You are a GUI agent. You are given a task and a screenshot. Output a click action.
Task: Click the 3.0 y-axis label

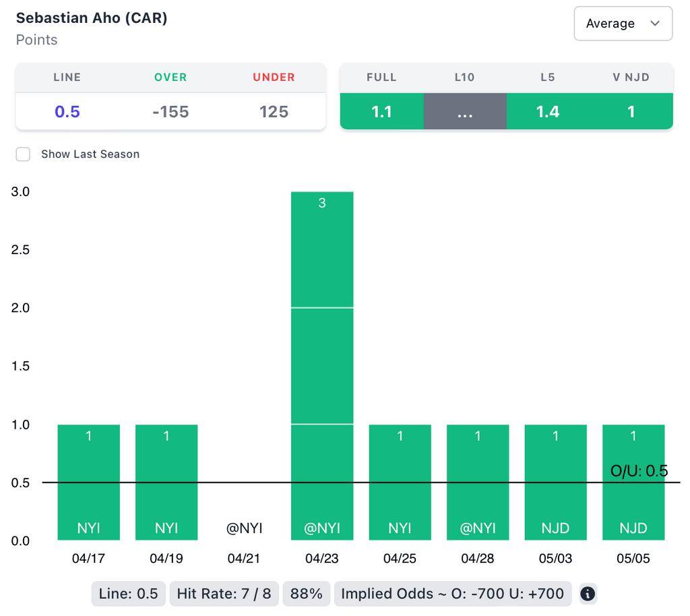click(x=20, y=192)
